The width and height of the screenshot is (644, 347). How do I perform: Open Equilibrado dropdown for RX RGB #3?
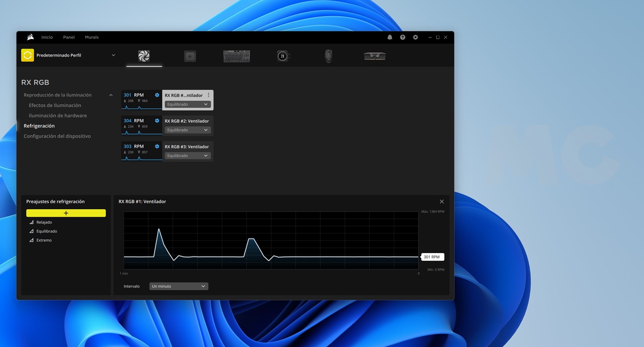[x=187, y=156]
